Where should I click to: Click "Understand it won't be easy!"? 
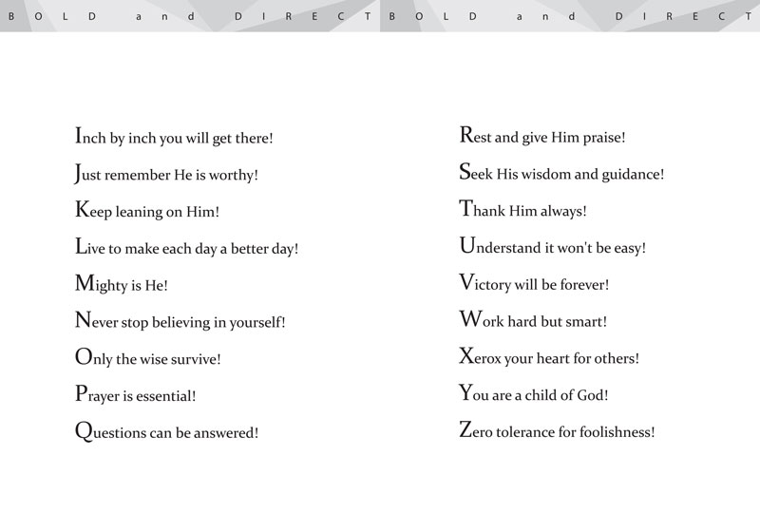coord(553,246)
